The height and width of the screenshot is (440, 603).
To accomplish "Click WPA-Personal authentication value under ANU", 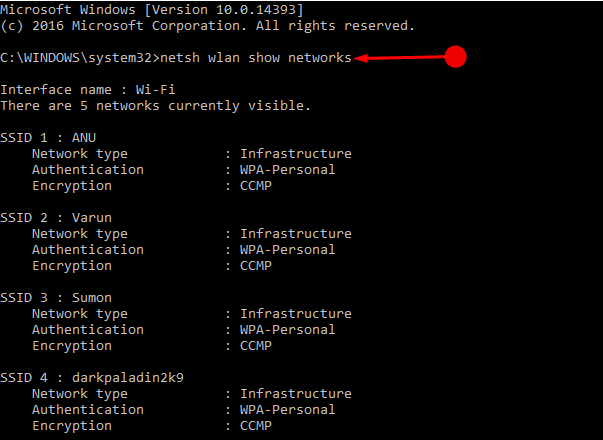I will [287, 169].
